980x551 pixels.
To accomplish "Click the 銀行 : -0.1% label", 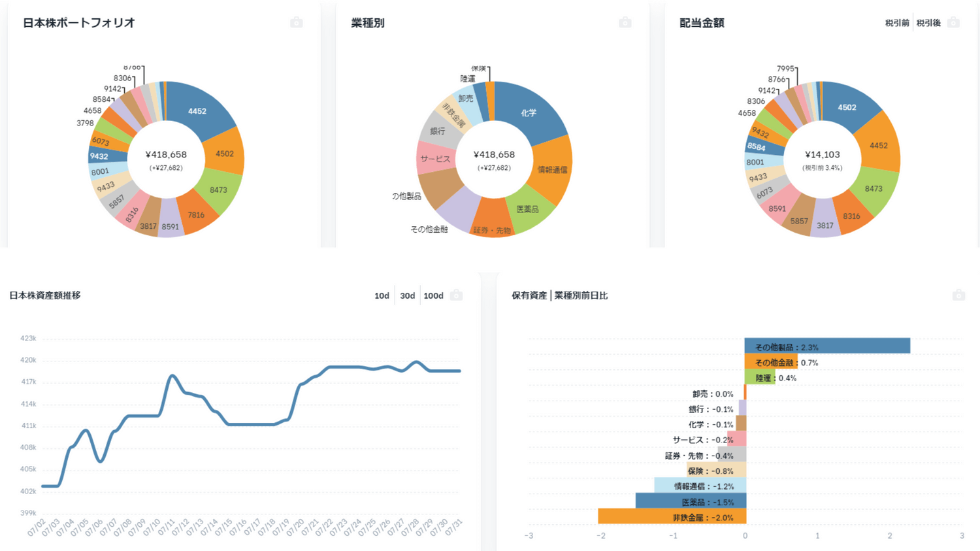I will click(x=711, y=409).
